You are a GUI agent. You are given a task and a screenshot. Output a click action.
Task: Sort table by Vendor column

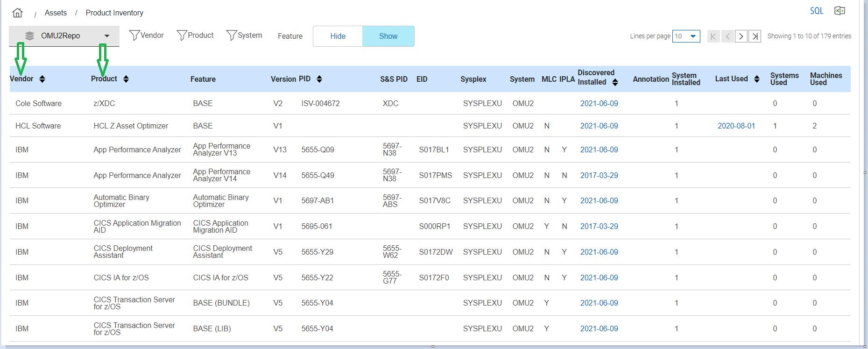42,79
